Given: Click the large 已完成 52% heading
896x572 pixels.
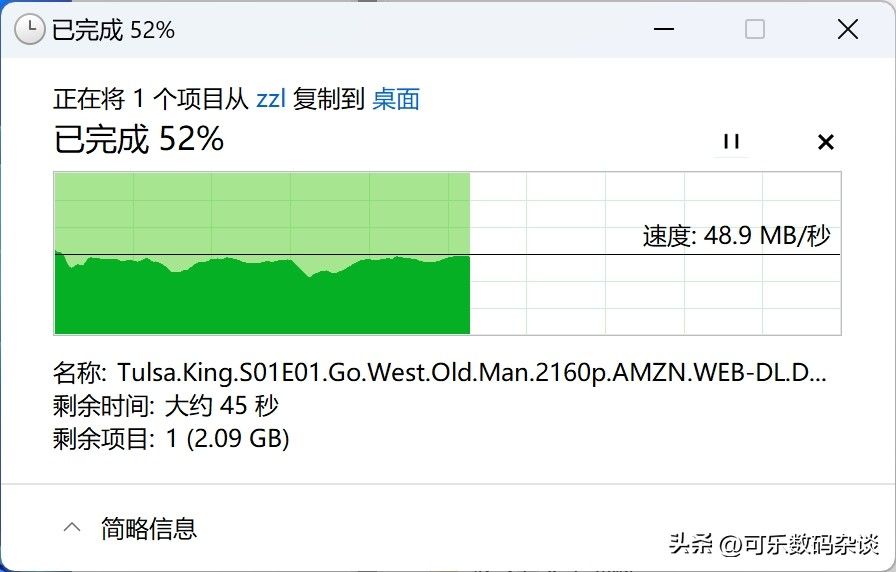Looking at the screenshot, I should pyautogui.click(x=139, y=139).
